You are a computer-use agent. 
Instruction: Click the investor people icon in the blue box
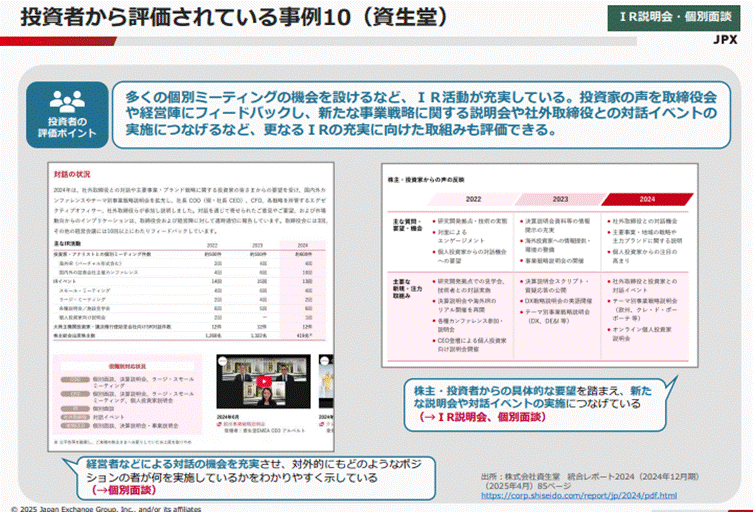70,101
